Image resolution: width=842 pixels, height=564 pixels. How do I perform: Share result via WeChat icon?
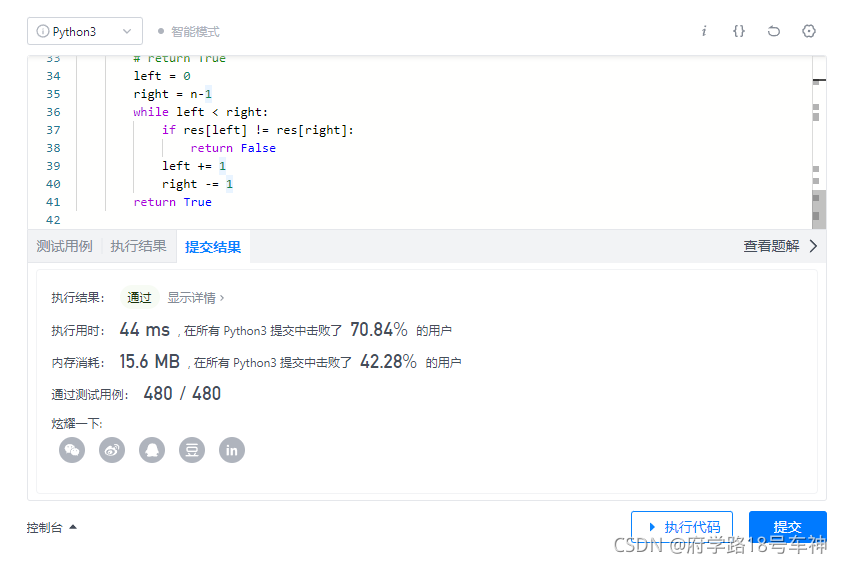pos(72,450)
